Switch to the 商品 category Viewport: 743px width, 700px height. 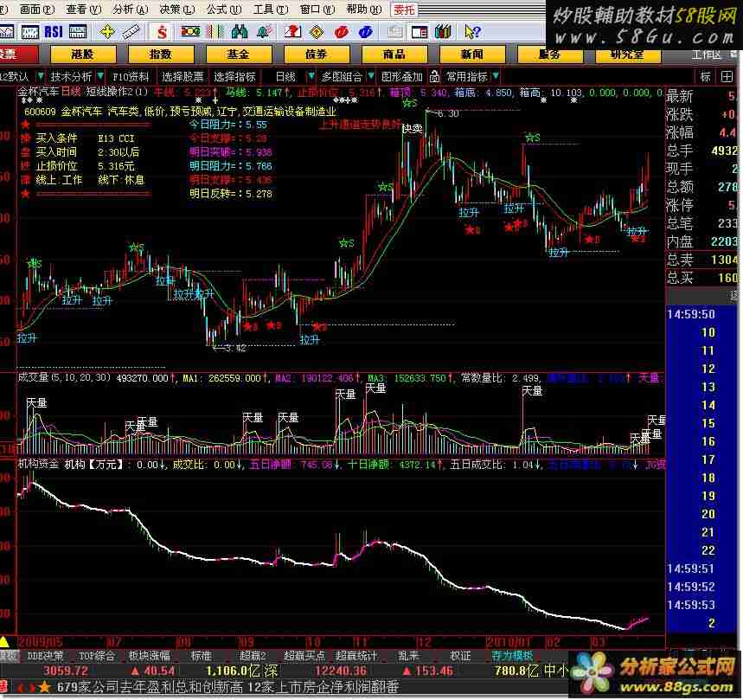click(x=394, y=55)
